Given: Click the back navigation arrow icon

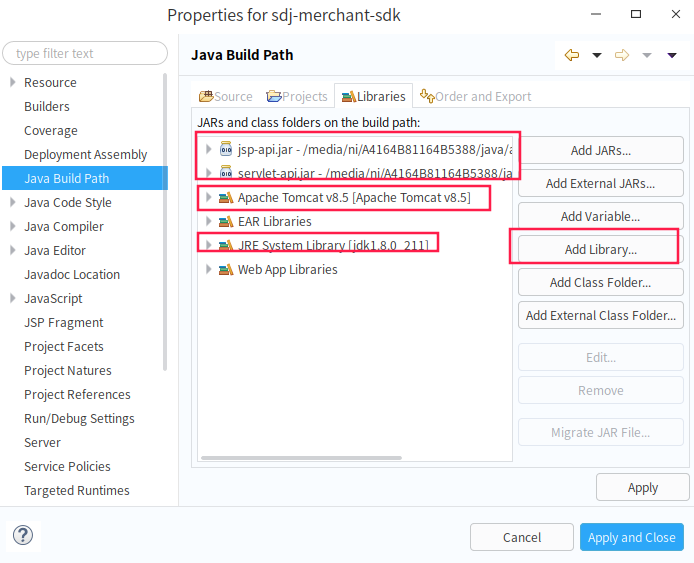Looking at the screenshot, I should pos(572,55).
